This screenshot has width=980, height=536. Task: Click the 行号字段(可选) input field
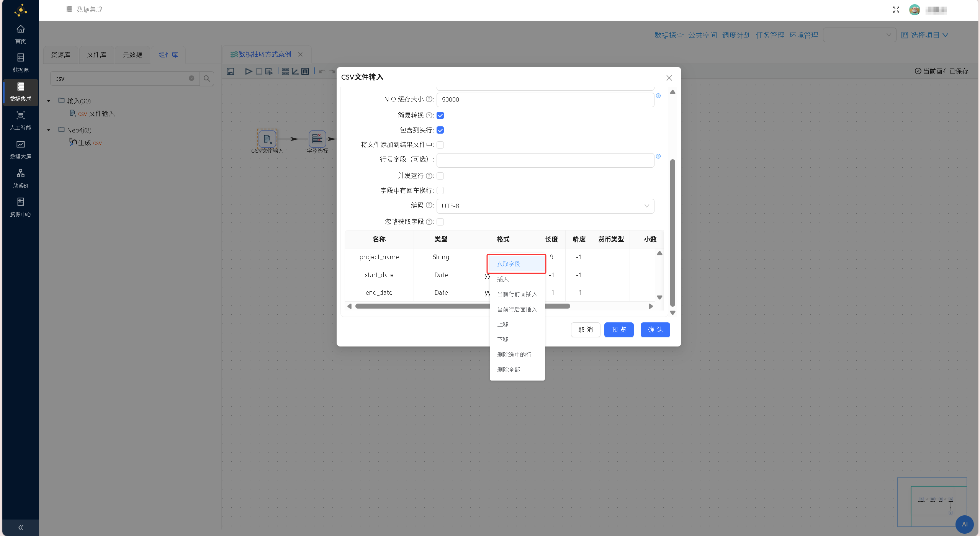tap(545, 160)
